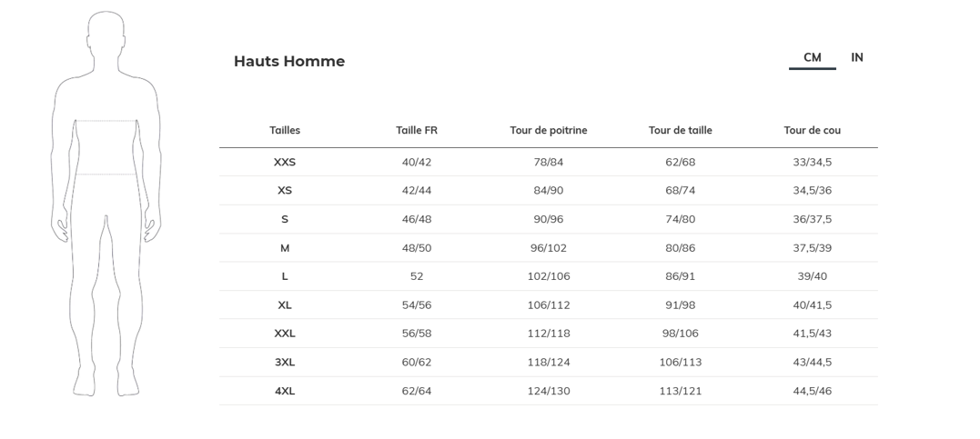Click the S size row label
980x439 pixels.
click(285, 220)
